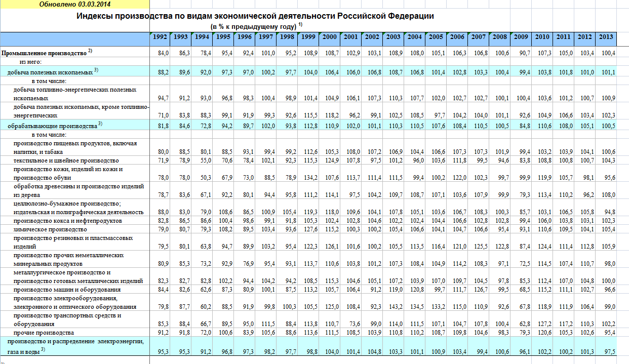Click the 2008 year header cell
The width and height of the screenshot is (629, 364).
pyautogui.click(x=499, y=37)
